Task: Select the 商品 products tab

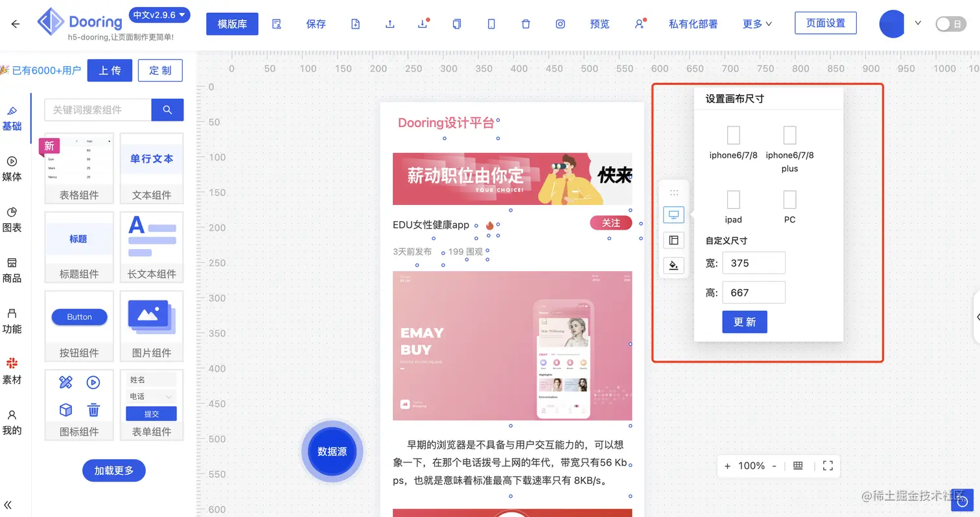Action: [12, 270]
